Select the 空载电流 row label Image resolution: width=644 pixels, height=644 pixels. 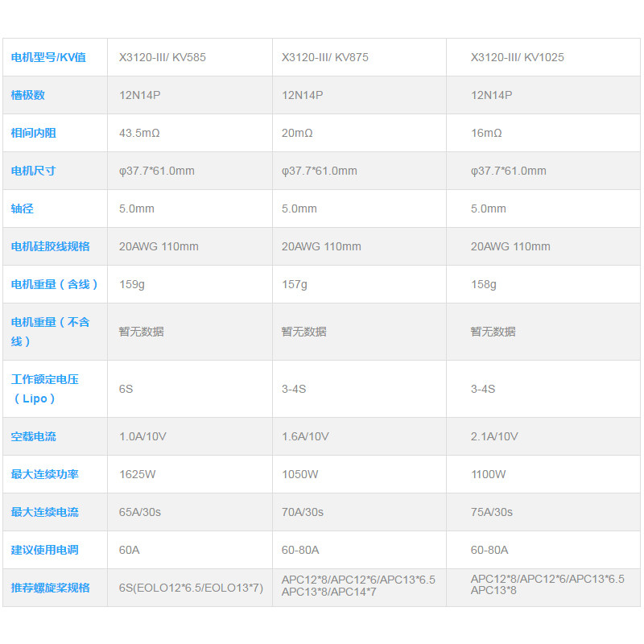(x=34, y=436)
